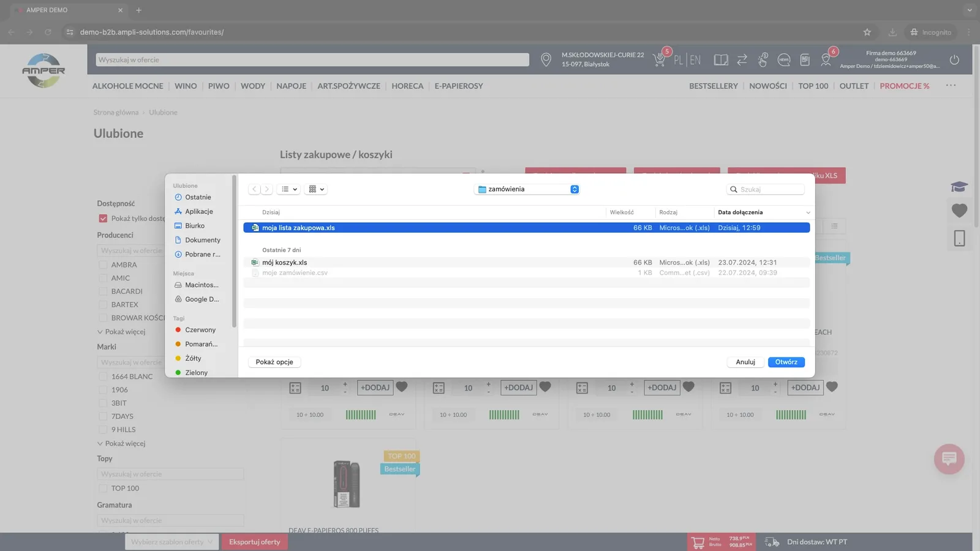Toggle the AMBRA producer checkbox

point(103,265)
